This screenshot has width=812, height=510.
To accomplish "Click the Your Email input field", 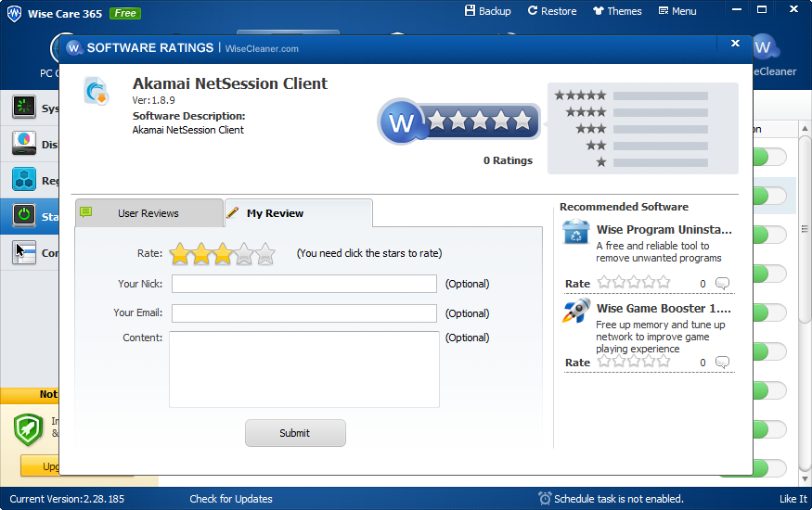I will tap(304, 312).
